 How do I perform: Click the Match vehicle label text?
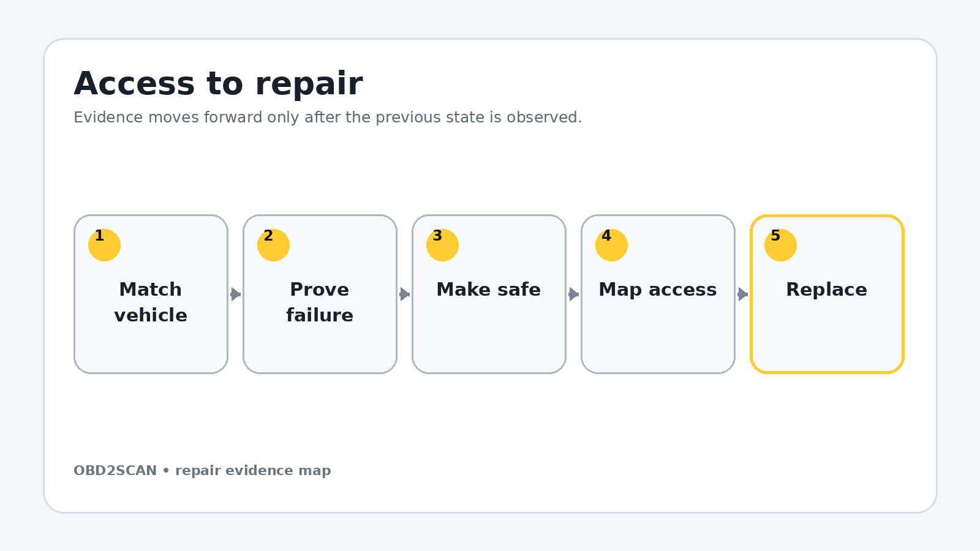(x=151, y=302)
